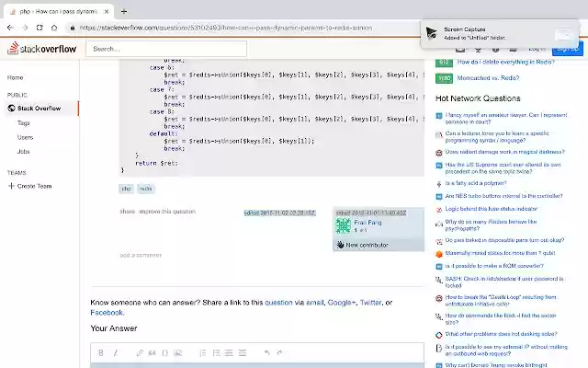This screenshot has height=368, width=588.
Task: Insert a blockquote with the quote icon
Action: (x=152, y=352)
